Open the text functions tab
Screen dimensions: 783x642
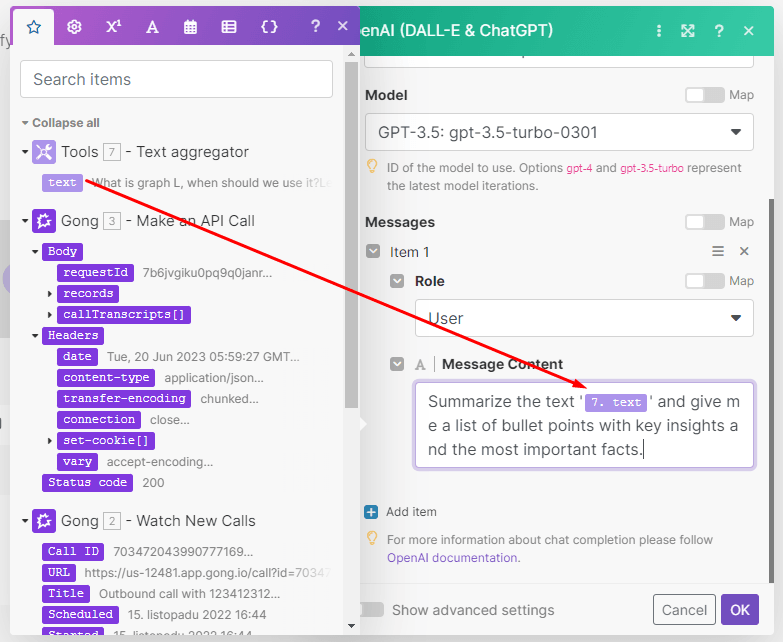152,27
